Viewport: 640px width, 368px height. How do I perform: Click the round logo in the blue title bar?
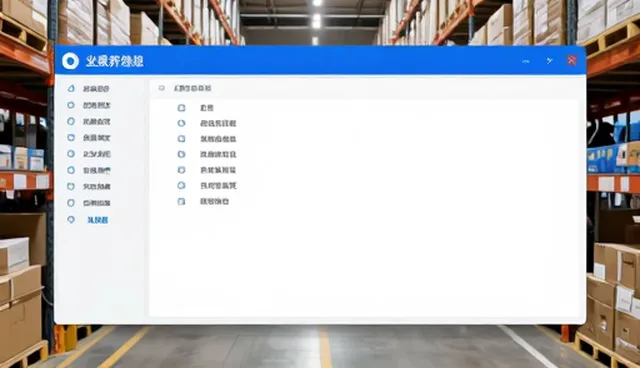pyautogui.click(x=70, y=61)
